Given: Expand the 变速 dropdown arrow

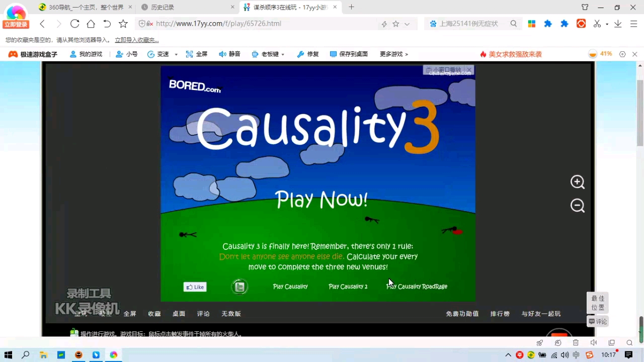Looking at the screenshot, I should pos(176,54).
